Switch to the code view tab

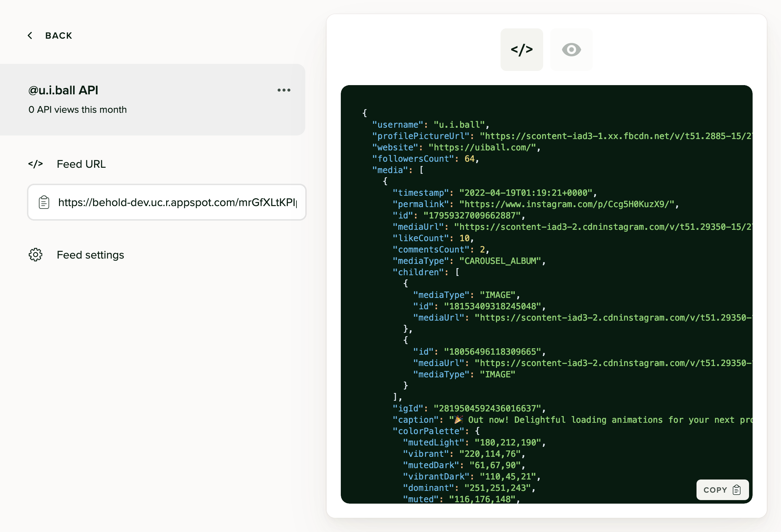[x=521, y=50]
